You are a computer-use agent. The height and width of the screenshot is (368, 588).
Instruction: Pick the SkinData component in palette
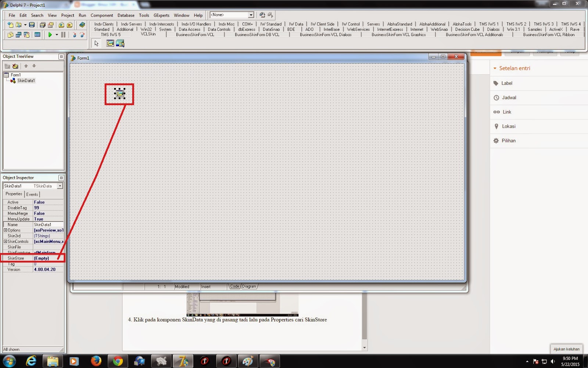110,43
